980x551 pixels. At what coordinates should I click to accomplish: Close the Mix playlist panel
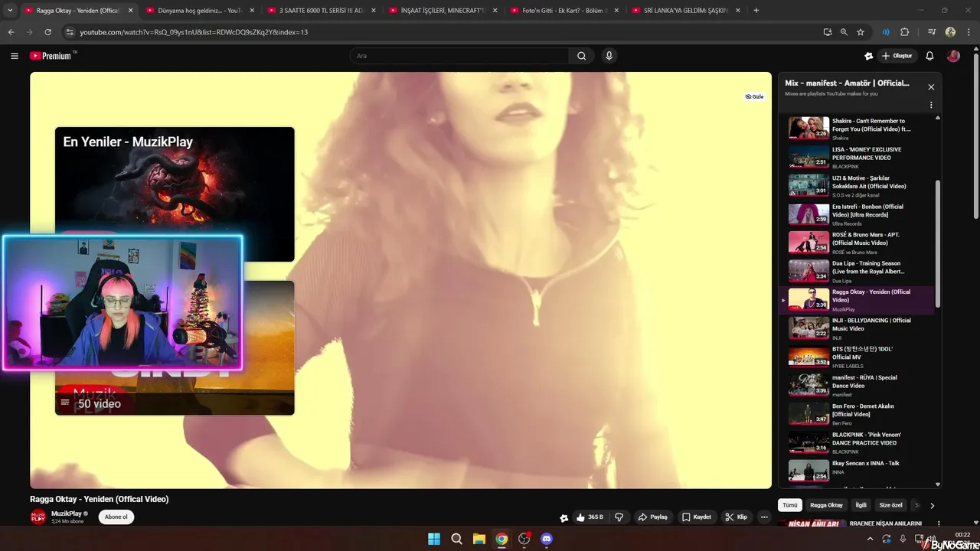point(931,87)
